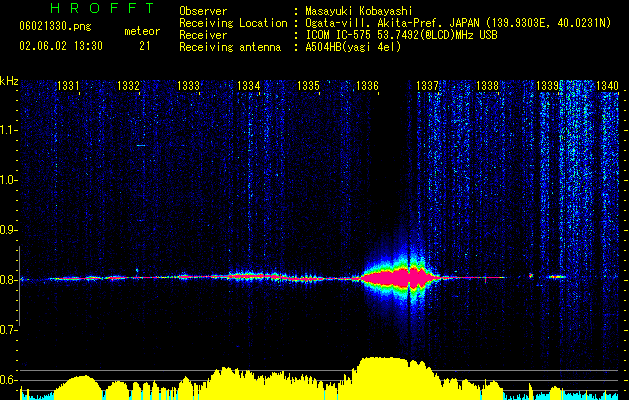Click the 1336 time marker

pos(367,85)
